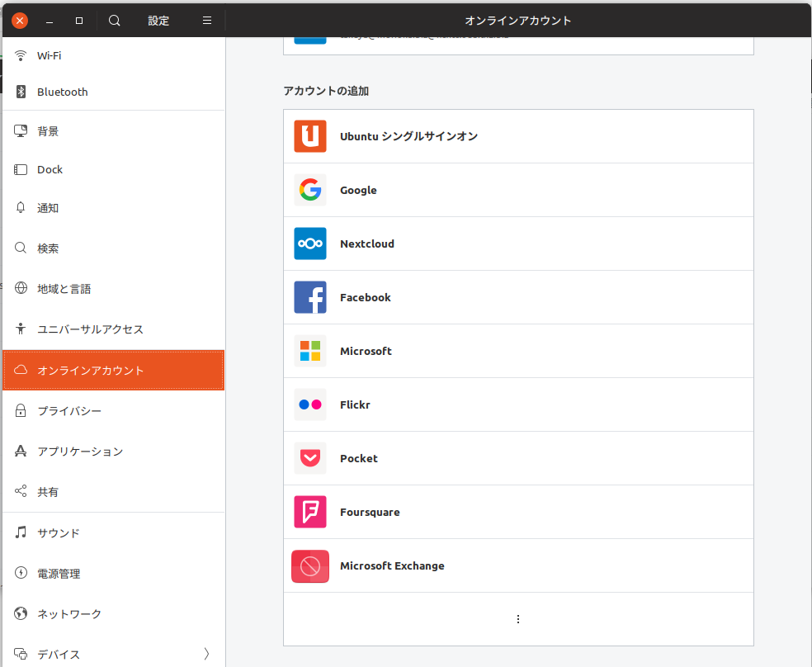This screenshot has width=812, height=667.
Task: Click the Pocket label text
Action: click(359, 458)
